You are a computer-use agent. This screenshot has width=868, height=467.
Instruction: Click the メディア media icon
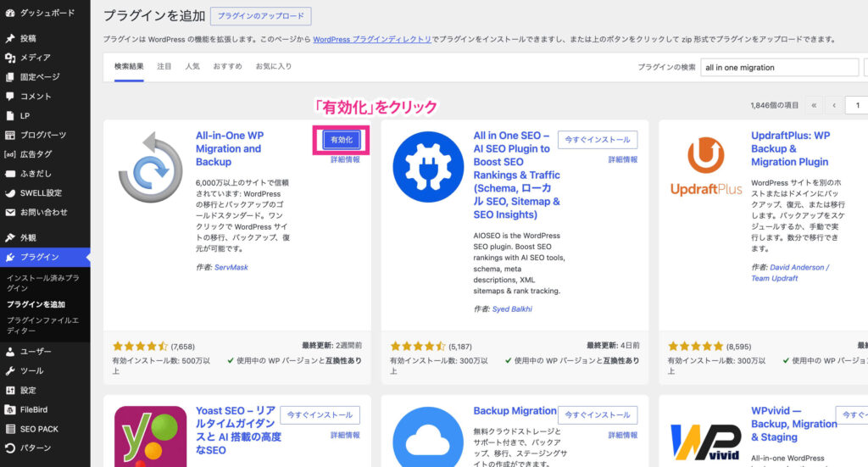[10, 58]
